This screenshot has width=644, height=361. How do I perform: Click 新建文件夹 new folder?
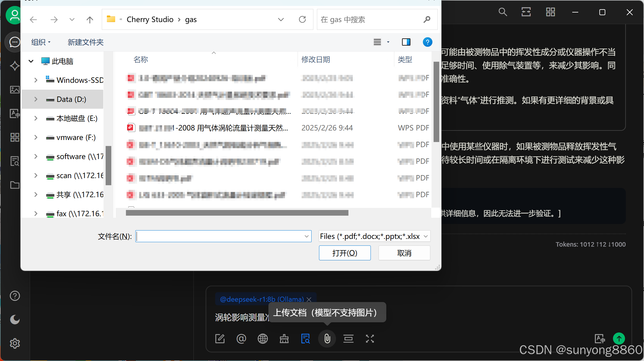(85, 42)
